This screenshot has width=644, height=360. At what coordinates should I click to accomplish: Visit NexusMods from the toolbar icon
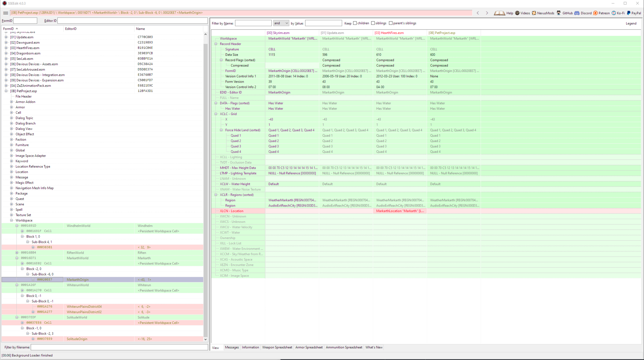[x=534, y=13]
